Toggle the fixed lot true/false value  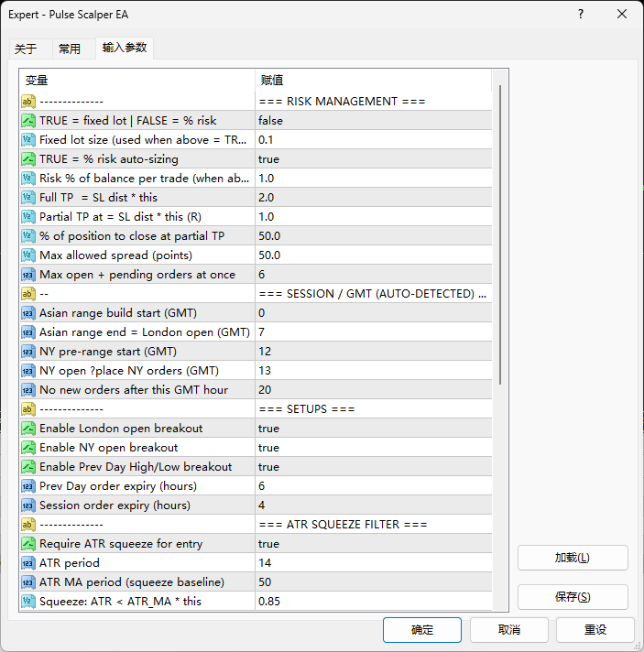[373, 121]
